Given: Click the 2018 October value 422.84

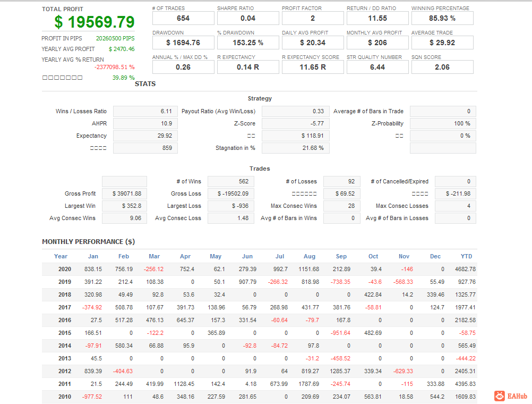Looking at the screenshot, I should 373,294.
